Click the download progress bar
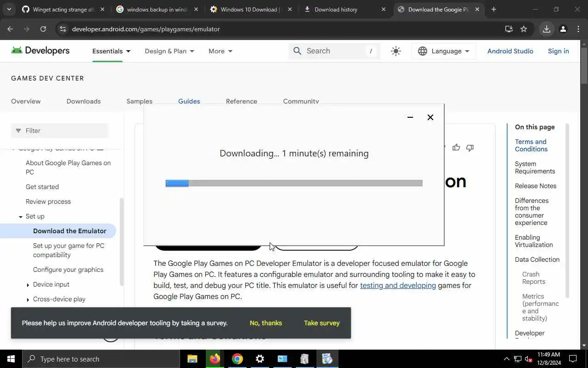The height and width of the screenshot is (368, 588). [294, 183]
